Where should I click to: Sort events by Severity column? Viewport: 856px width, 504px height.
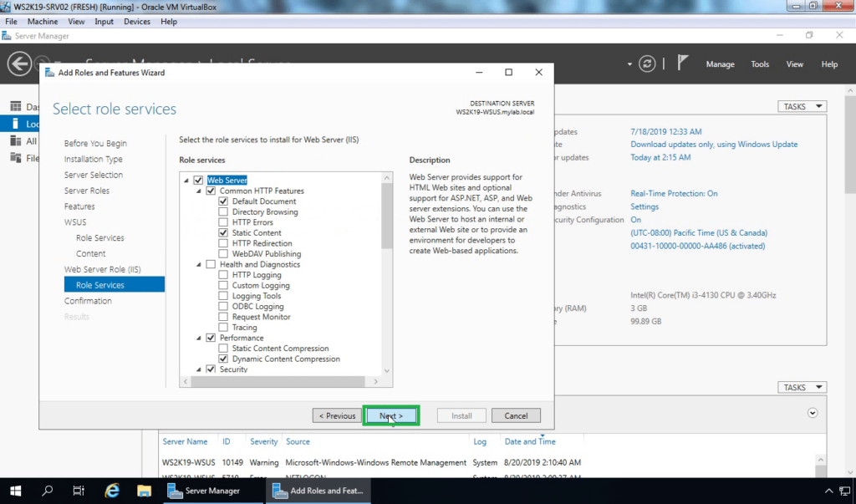(x=263, y=441)
